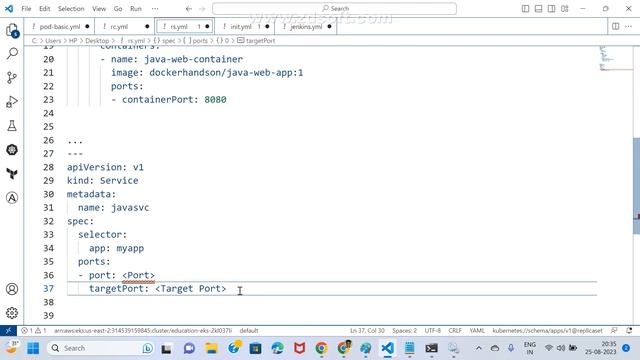Open the terminal app in the taskbar
640x360 pixels.
[x=431, y=348]
